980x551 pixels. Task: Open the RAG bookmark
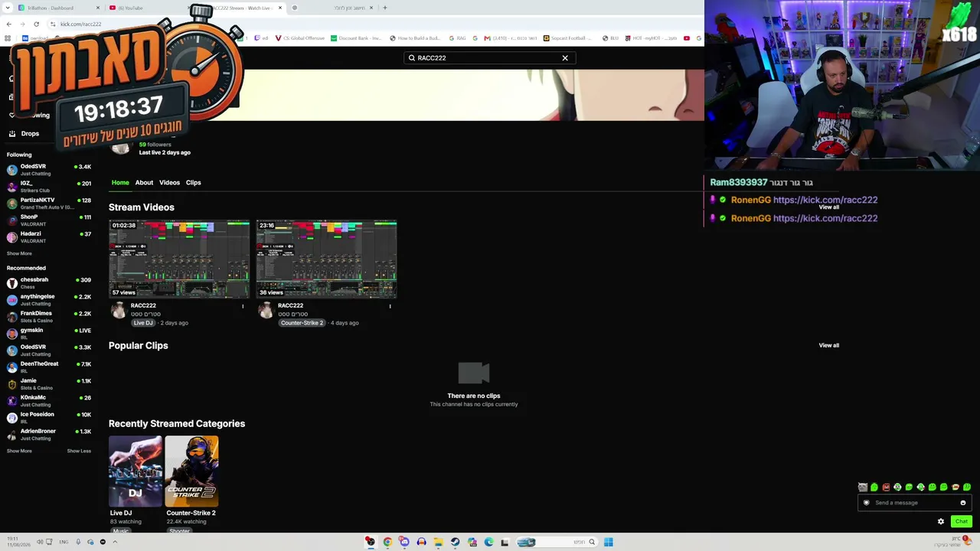click(457, 37)
